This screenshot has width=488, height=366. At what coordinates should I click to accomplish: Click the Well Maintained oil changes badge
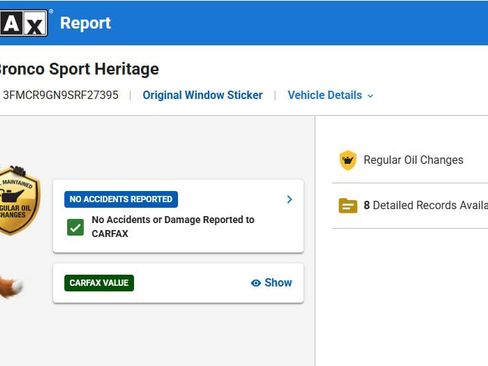click(x=19, y=200)
